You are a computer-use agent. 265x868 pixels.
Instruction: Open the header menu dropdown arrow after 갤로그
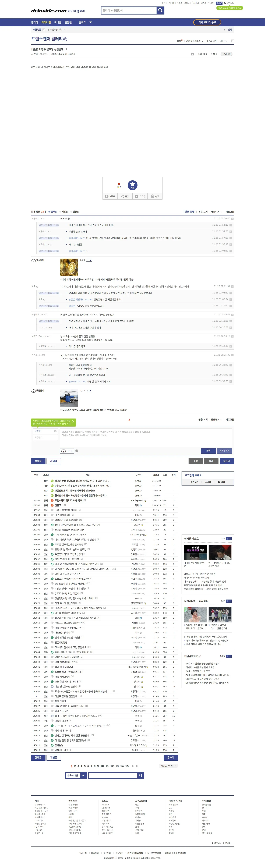[90, 23]
